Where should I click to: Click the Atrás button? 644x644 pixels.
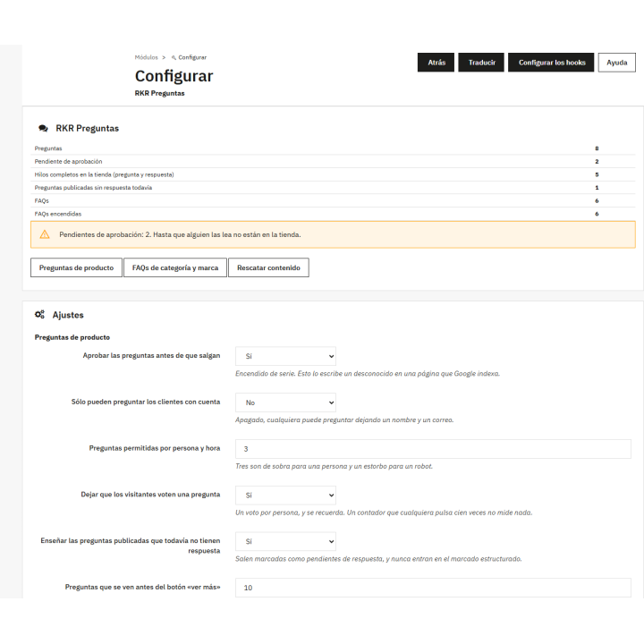(436, 63)
